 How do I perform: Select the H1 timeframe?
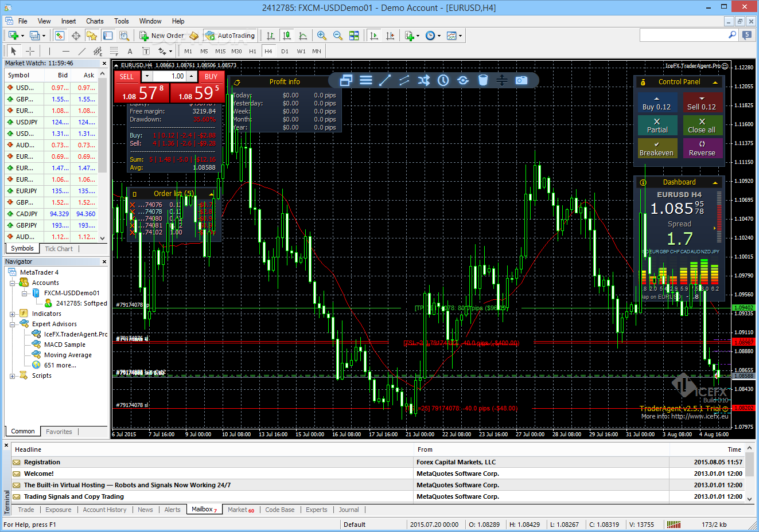(252, 51)
